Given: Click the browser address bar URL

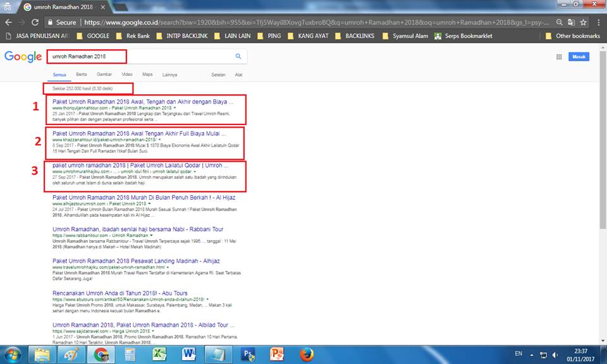Looking at the screenshot, I should click(x=316, y=23).
